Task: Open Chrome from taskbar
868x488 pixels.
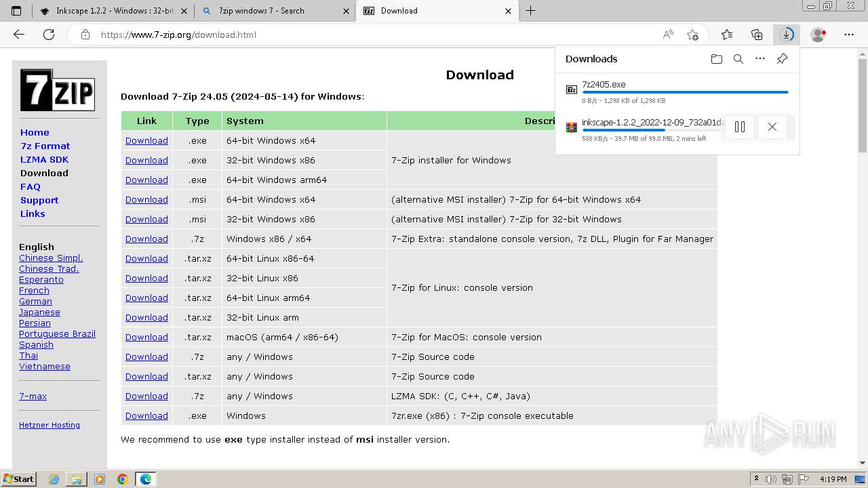Action: pos(123,479)
